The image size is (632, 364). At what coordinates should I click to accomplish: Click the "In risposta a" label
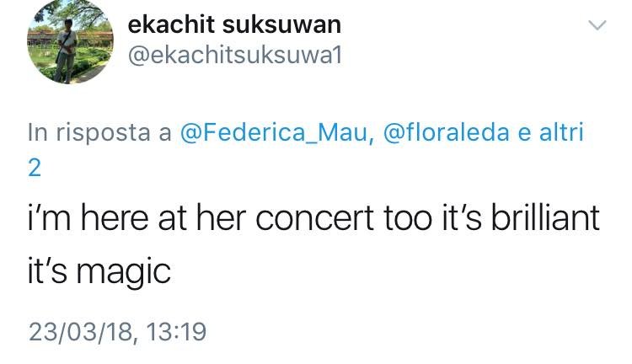99,132
